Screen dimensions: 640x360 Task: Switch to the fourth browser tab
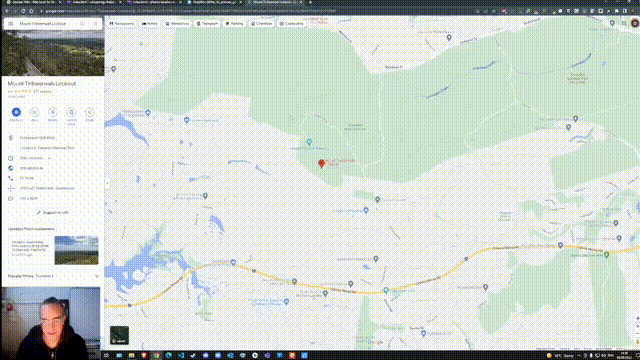click(214, 2)
